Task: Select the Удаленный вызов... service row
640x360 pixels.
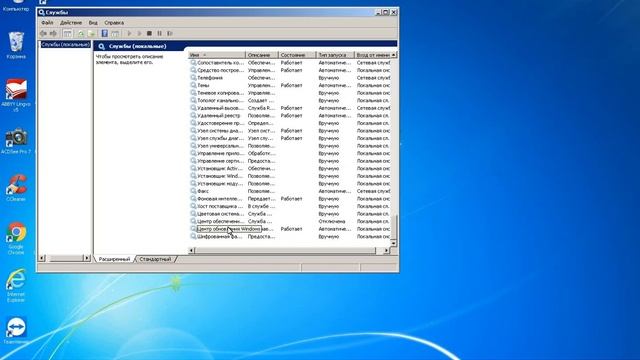Action: tap(290, 108)
